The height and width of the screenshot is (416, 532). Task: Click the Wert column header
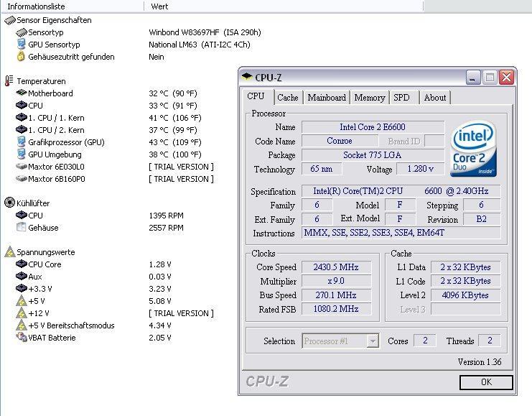[x=284, y=6]
